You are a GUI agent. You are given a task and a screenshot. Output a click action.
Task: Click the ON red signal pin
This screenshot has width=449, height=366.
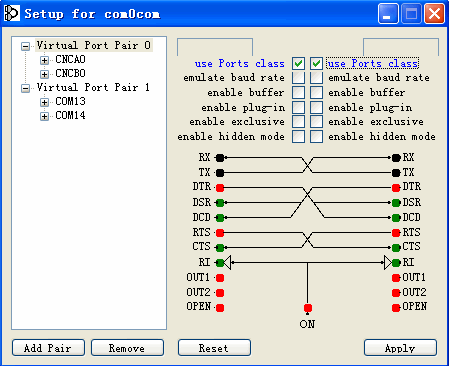tap(308, 308)
